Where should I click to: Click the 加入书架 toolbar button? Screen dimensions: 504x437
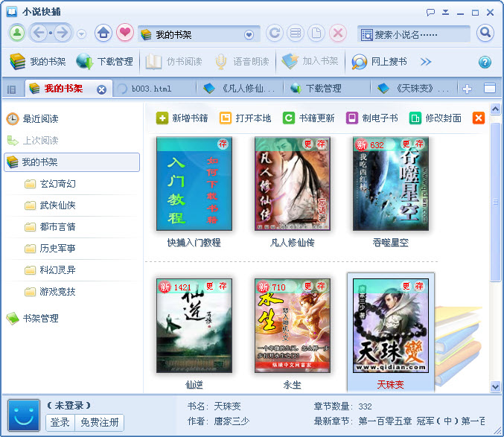(x=310, y=61)
